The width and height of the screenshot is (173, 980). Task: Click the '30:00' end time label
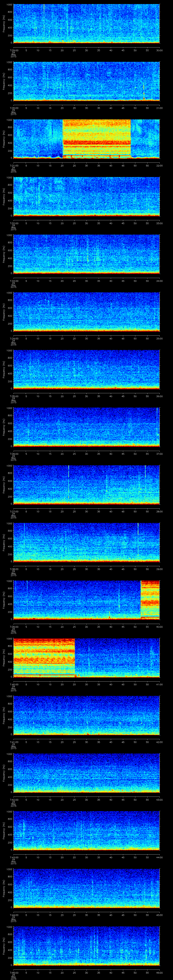point(160,50)
